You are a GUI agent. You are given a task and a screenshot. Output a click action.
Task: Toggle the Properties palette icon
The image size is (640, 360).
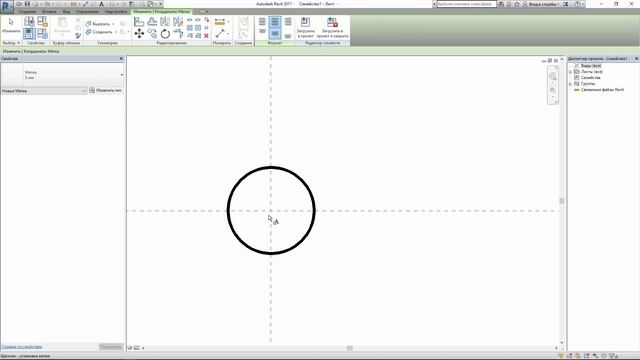[x=29, y=33]
